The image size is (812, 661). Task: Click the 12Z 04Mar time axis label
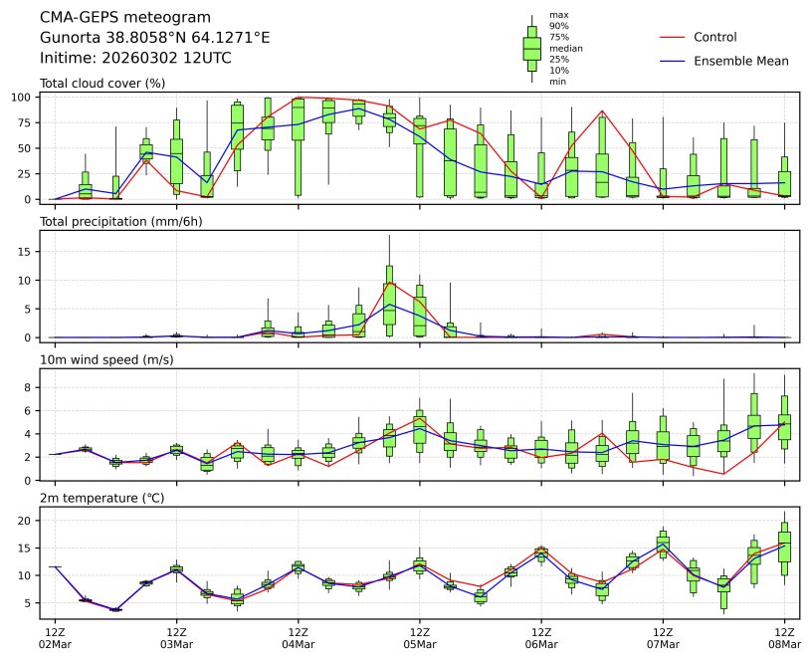point(298,638)
